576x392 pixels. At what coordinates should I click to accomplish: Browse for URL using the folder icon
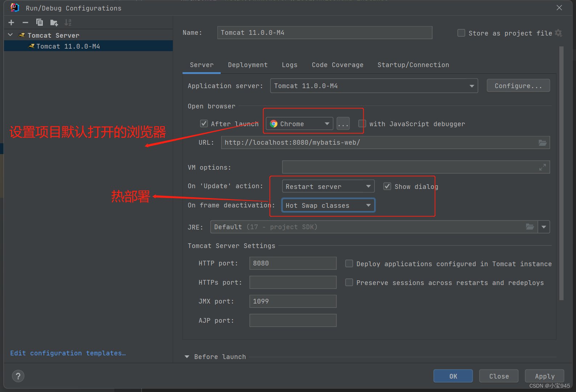pos(543,143)
